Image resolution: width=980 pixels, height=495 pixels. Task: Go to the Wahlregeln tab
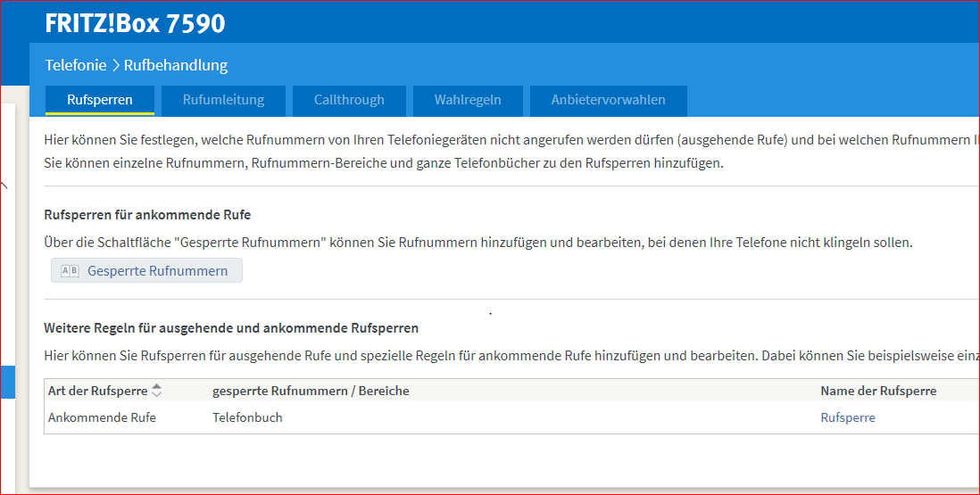click(468, 100)
